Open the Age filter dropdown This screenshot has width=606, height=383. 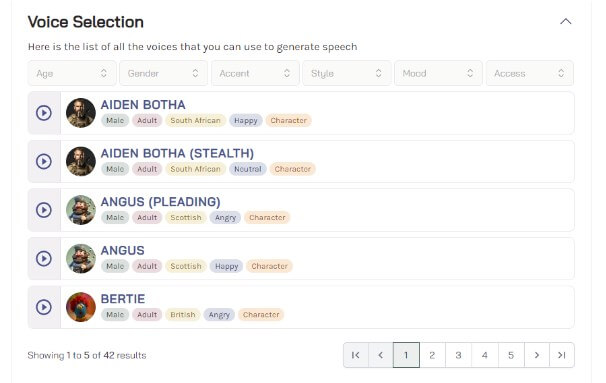point(72,73)
